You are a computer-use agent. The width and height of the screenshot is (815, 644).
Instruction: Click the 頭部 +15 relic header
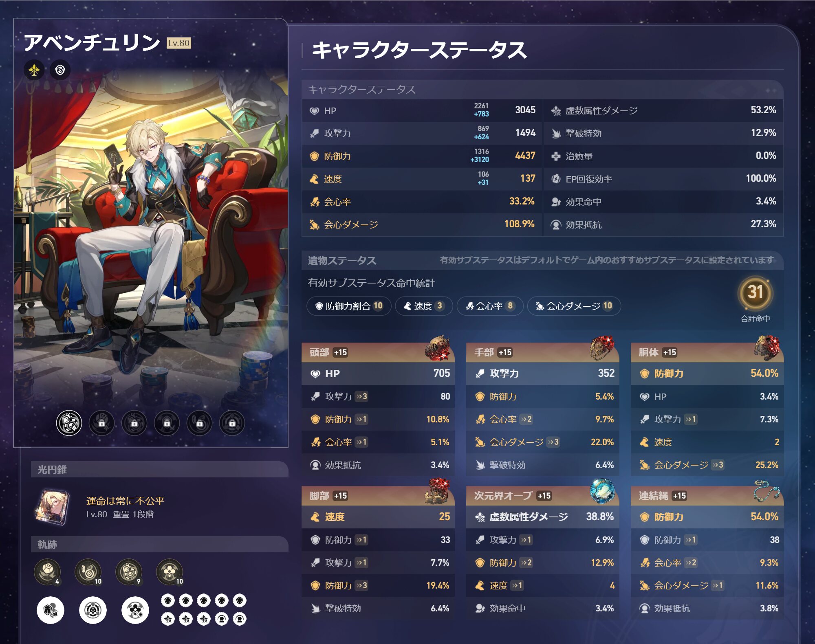coord(378,352)
